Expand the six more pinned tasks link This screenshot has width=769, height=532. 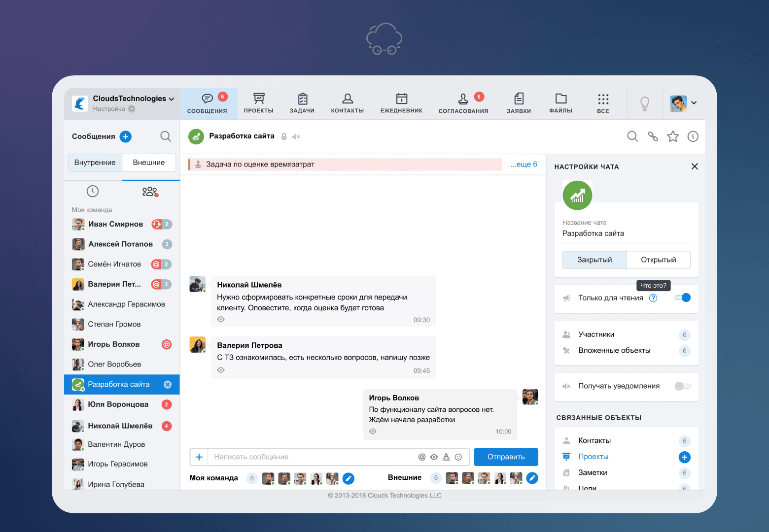coord(524,165)
